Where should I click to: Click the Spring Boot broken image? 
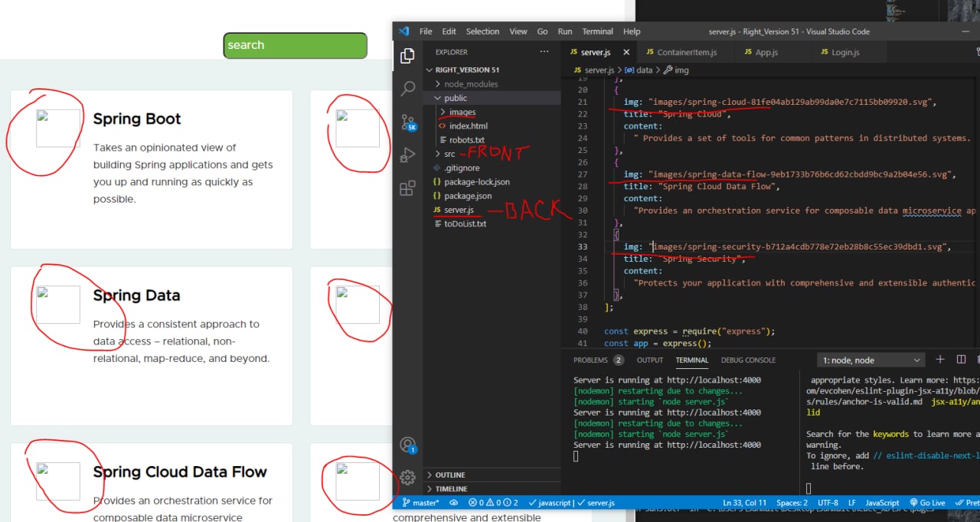coord(58,128)
